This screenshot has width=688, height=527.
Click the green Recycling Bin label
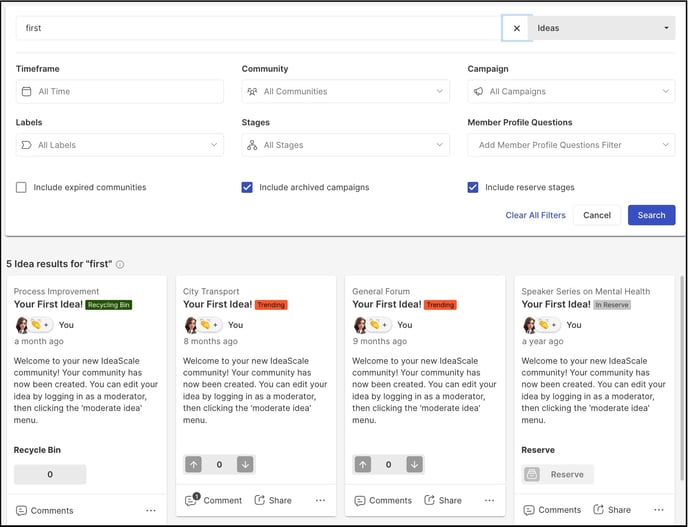[x=108, y=305]
